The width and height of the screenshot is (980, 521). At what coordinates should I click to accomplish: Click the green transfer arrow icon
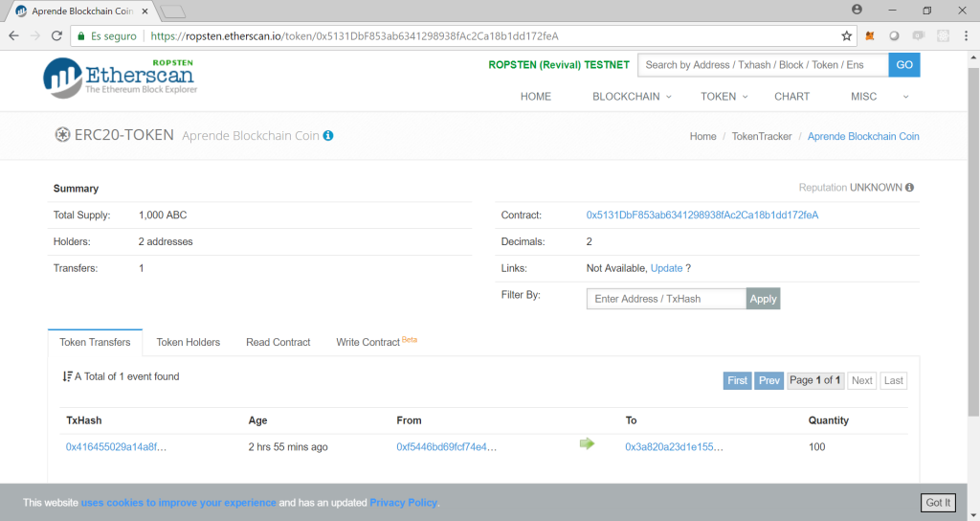[x=587, y=443]
